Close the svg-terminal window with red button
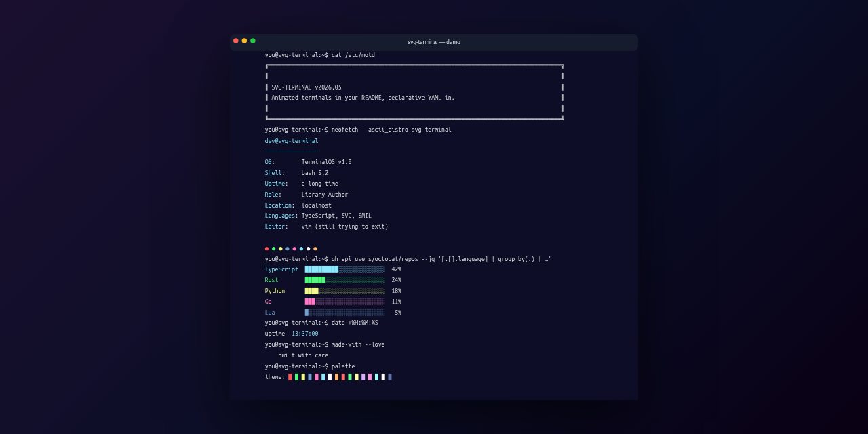 (x=236, y=41)
